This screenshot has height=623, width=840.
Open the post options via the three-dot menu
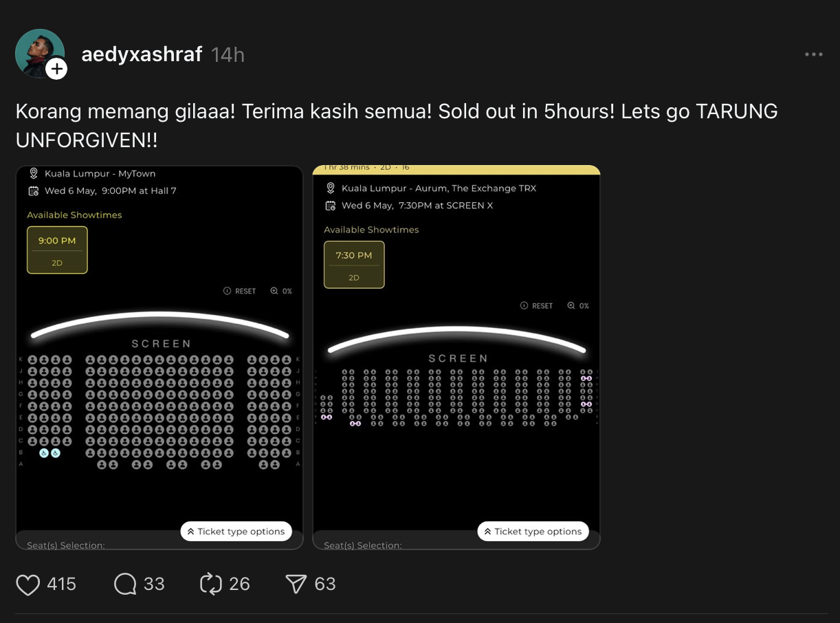click(813, 54)
